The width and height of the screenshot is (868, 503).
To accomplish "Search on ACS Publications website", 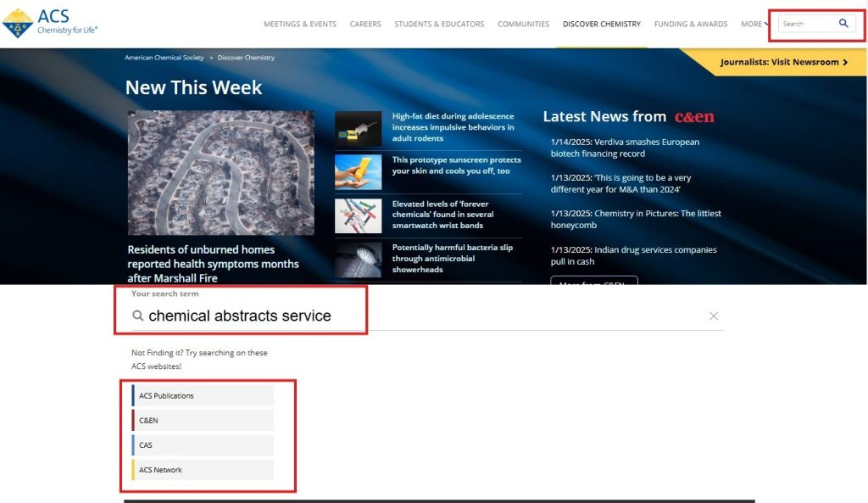I will tap(203, 395).
